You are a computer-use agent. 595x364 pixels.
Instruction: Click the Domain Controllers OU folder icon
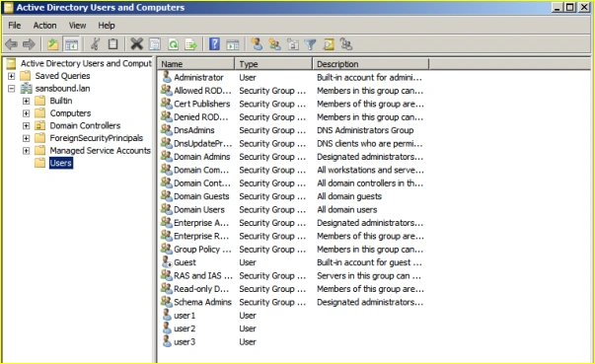pos(39,125)
